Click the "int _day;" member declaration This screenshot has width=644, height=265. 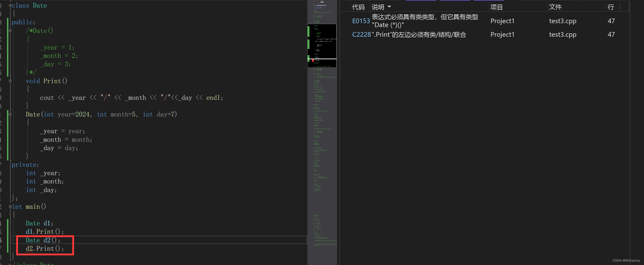click(x=41, y=190)
